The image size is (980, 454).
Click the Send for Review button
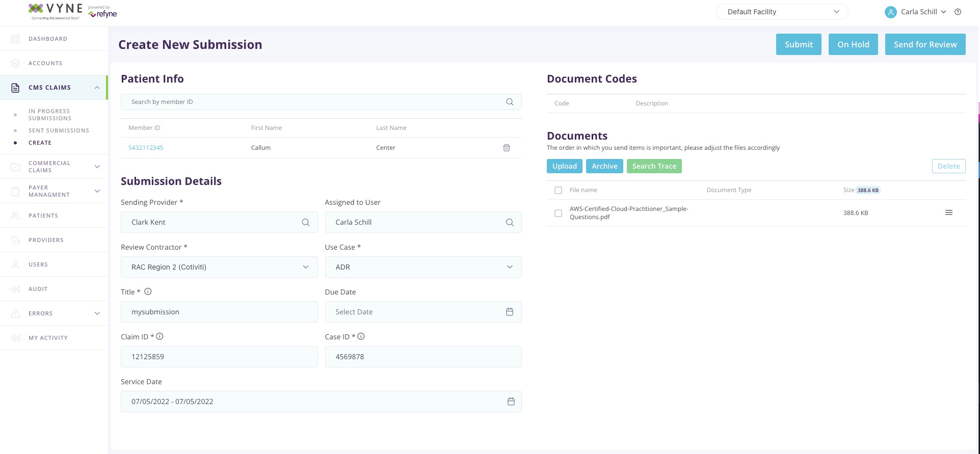click(x=925, y=44)
